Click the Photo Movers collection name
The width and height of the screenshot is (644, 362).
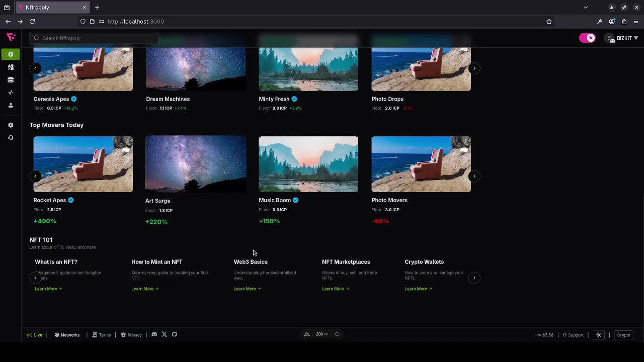[389, 200]
